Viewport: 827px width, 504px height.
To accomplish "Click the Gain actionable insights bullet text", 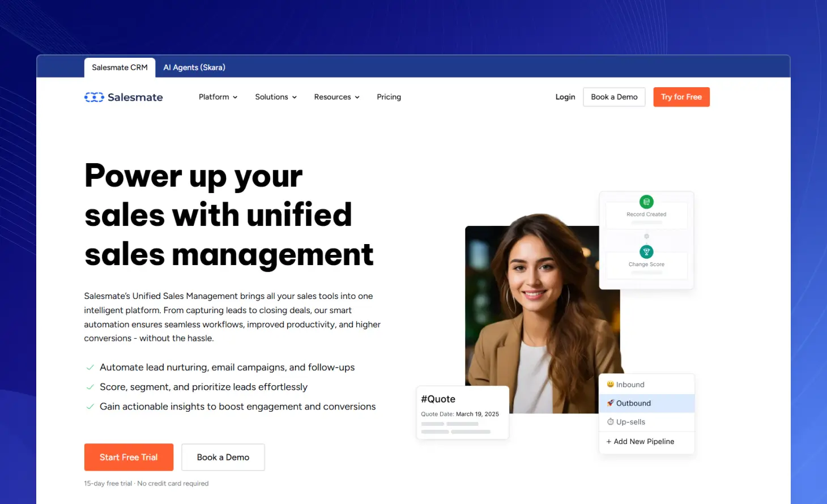I will pyautogui.click(x=237, y=407).
